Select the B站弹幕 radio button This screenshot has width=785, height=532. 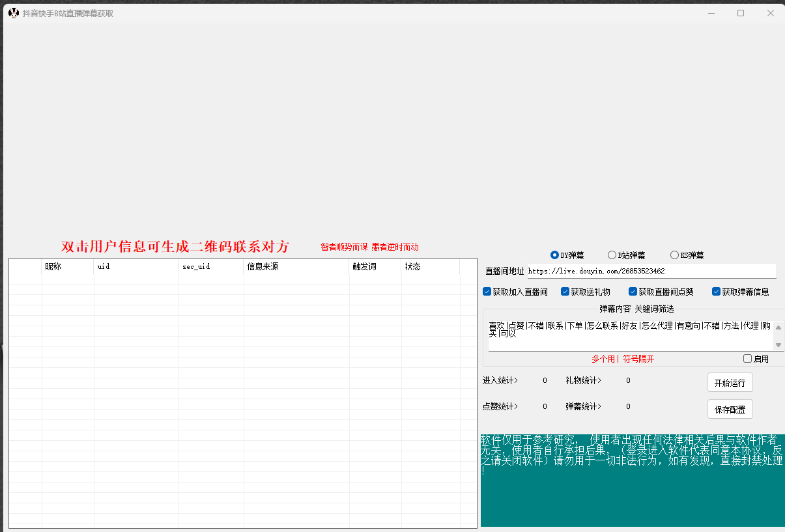coord(612,255)
